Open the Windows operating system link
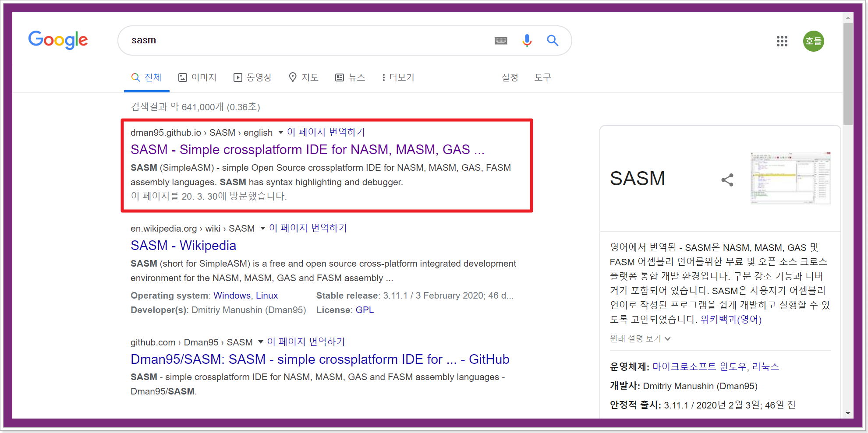Screen dimensions: 868x433 click(232, 296)
